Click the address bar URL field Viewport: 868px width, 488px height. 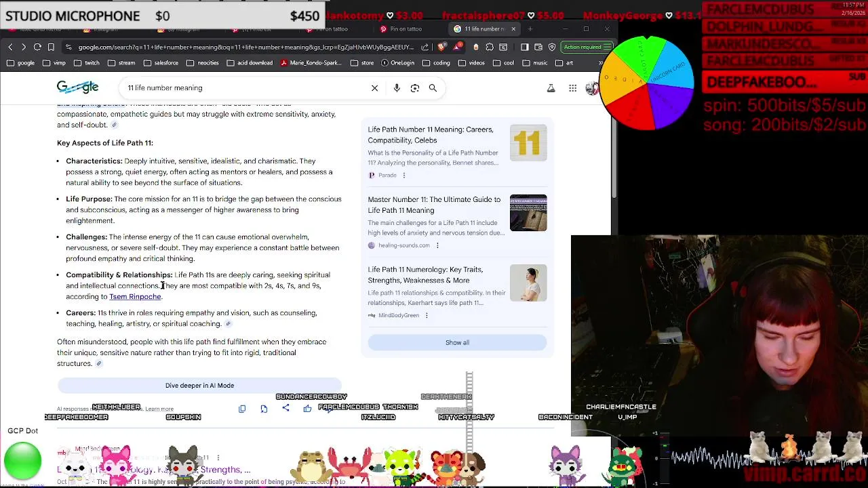pos(245,47)
